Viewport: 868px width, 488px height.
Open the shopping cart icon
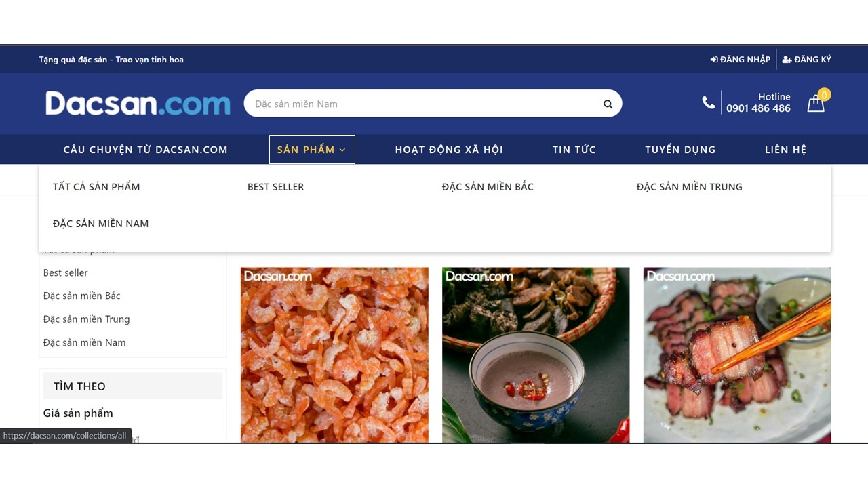[816, 104]
